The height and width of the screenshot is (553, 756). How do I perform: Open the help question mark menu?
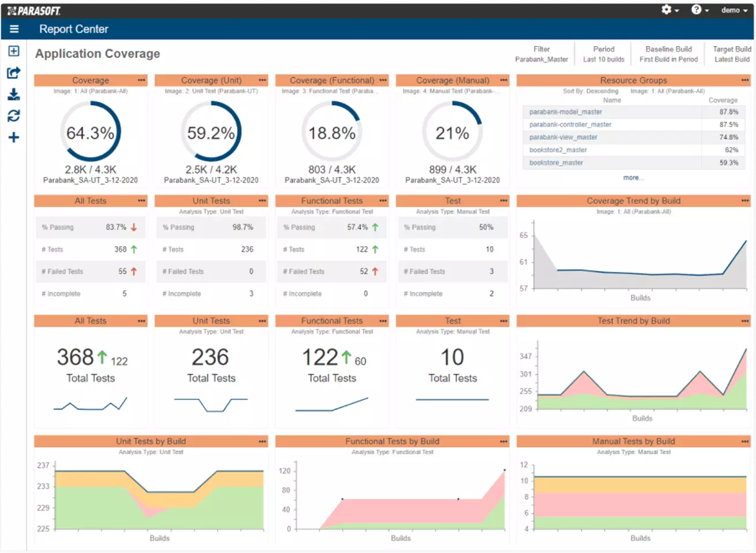(x=699, y=10)
